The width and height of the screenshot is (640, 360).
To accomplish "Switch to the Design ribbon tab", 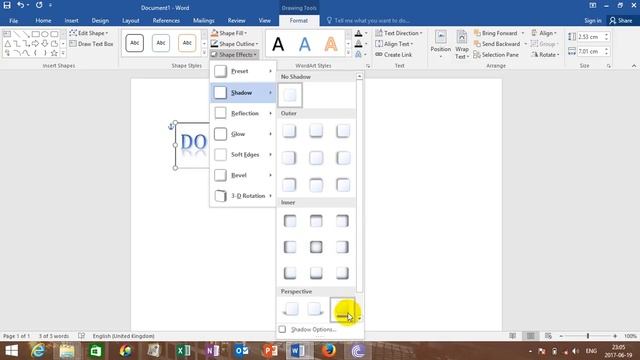I will tap(100, 20).
